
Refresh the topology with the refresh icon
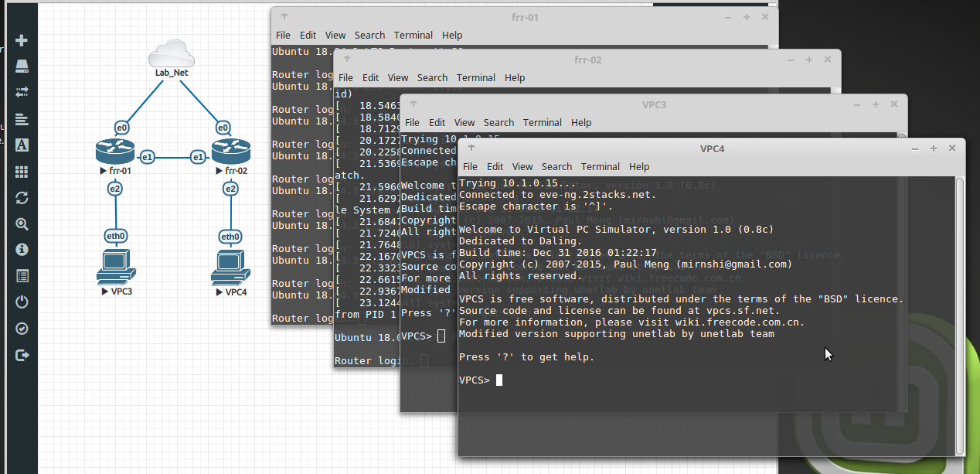(x=22, y=198)
